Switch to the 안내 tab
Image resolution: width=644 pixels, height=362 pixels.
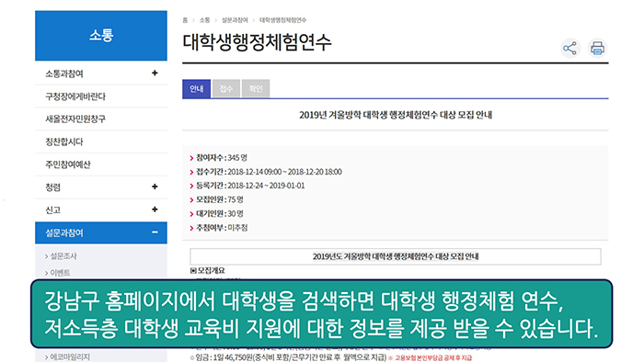196,89
